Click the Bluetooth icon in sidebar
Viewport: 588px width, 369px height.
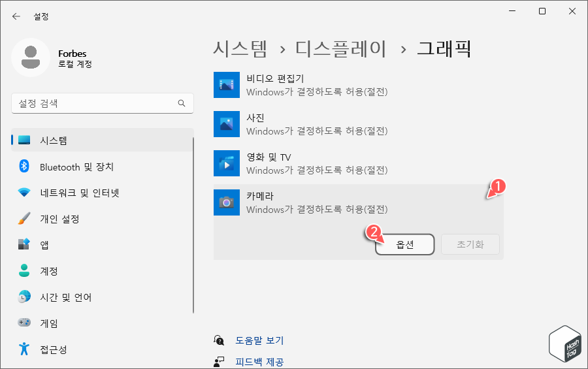[x=24, y=166]
